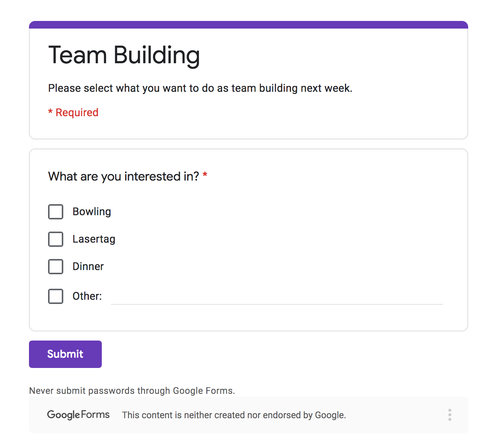Toggle the Other option checkbox
This screenshot has width=504, height=435.
click(56, 296)
